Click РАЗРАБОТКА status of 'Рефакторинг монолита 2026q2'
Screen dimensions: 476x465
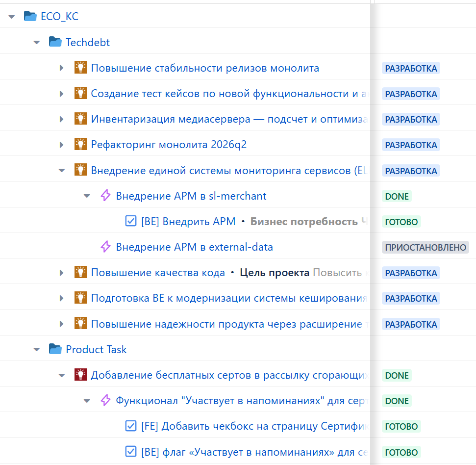coord(411,145)
